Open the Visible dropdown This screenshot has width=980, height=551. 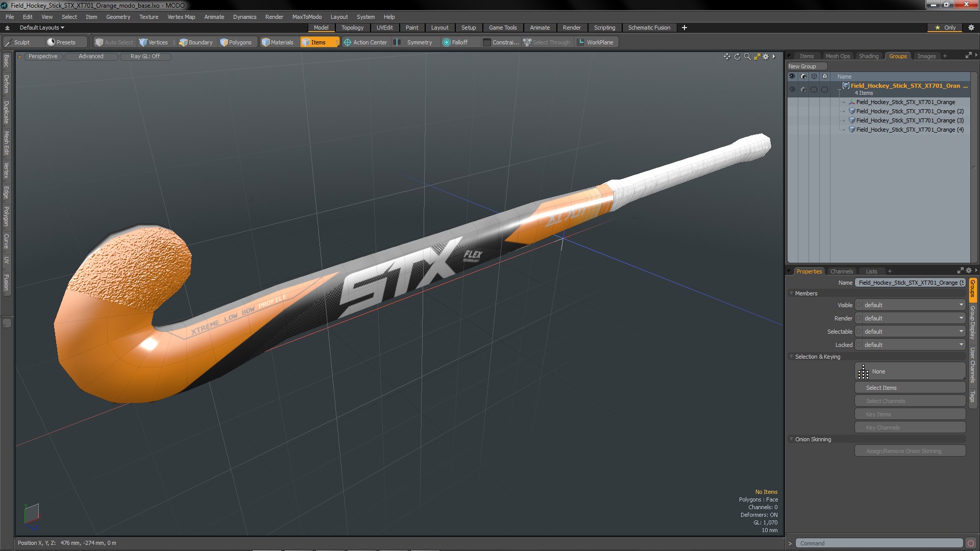point(910,305)
